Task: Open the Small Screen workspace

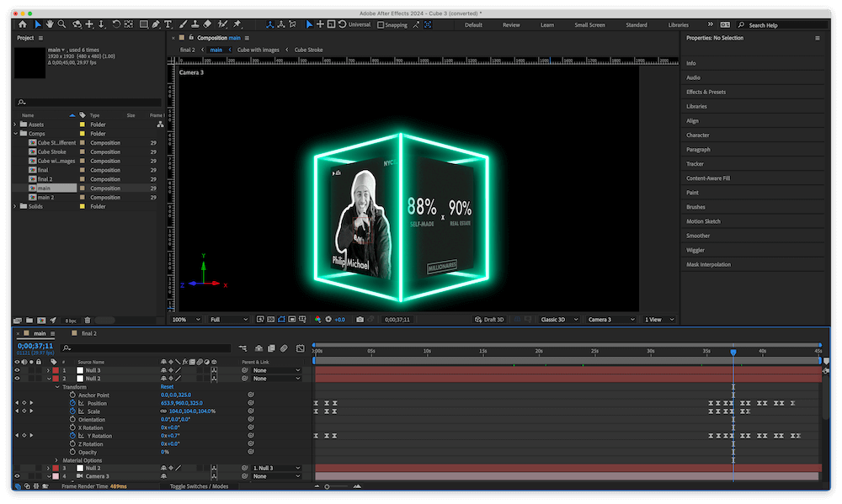Action: [x=589, y=24]
